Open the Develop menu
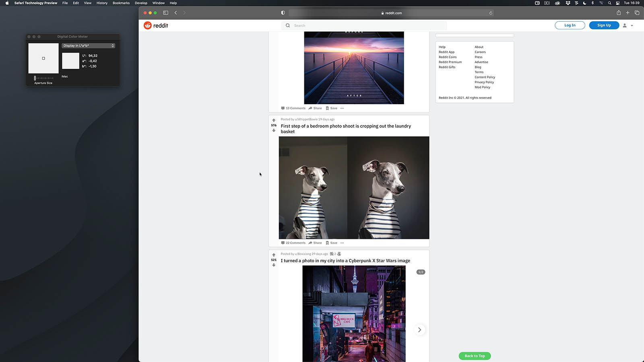The image size is (644, 362). pos(141,3)
